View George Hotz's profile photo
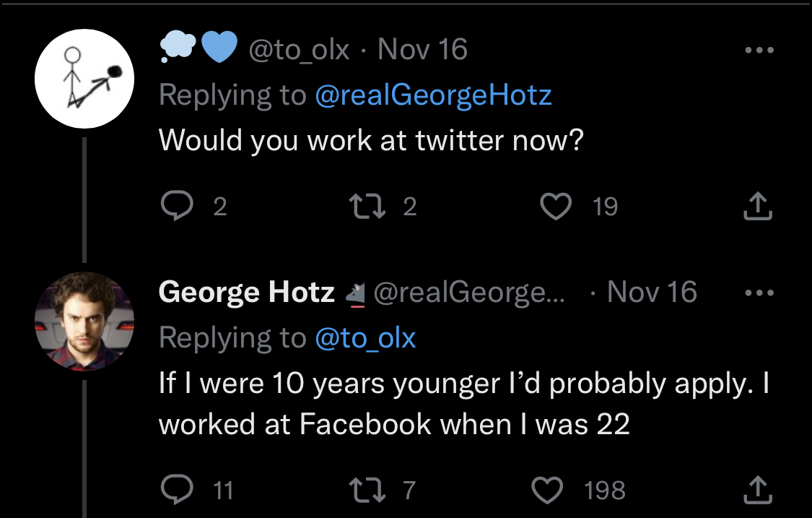 click(84, 321)
